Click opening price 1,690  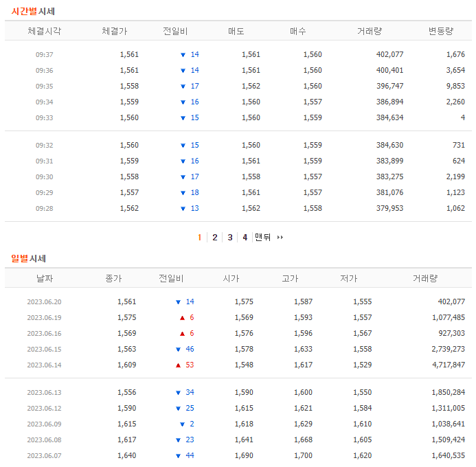[x=244, y=455]
